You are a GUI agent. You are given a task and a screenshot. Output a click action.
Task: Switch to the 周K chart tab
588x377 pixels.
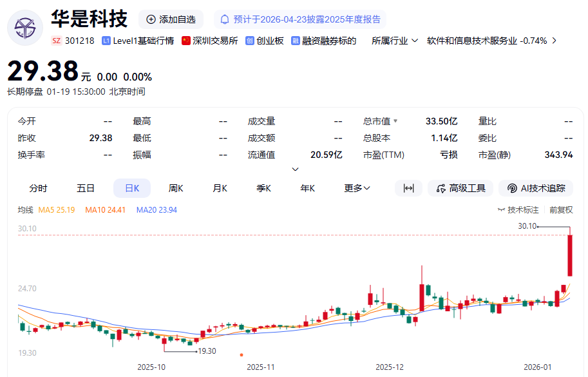176,188
